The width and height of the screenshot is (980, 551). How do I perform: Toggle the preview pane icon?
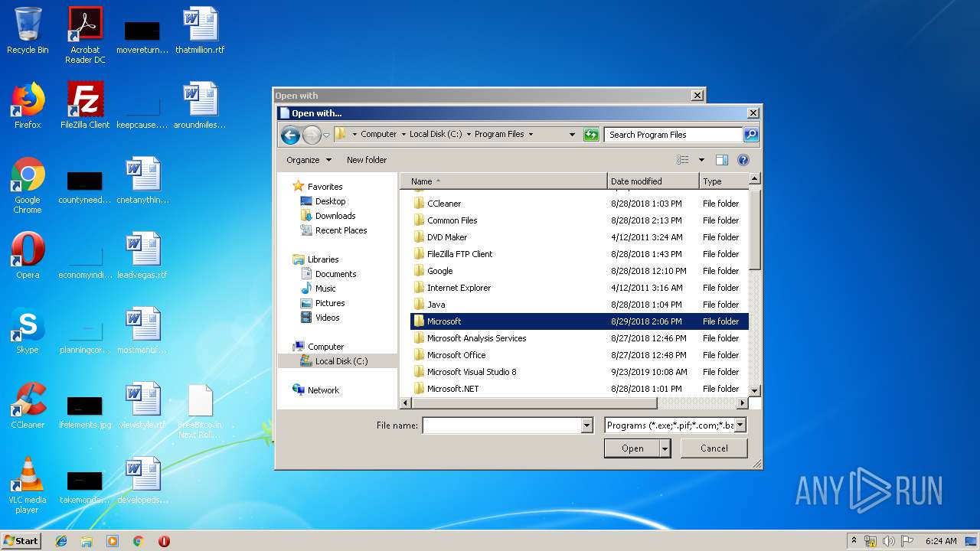coord(721,160)
